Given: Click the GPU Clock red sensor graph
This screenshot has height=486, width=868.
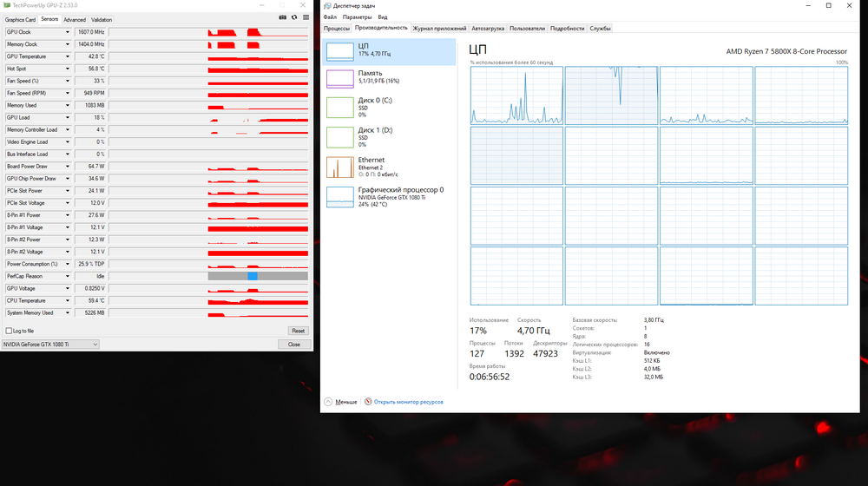Looking at the screenshot, I should point(258,32).
